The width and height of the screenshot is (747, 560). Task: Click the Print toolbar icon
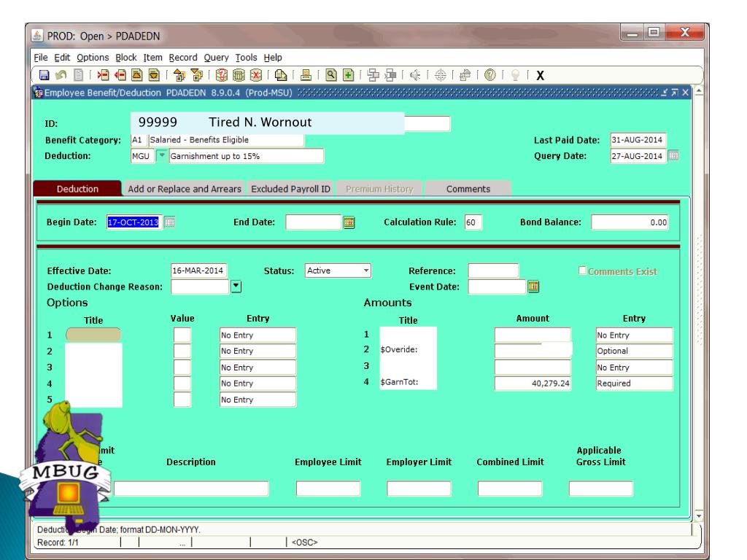(306, 75)
